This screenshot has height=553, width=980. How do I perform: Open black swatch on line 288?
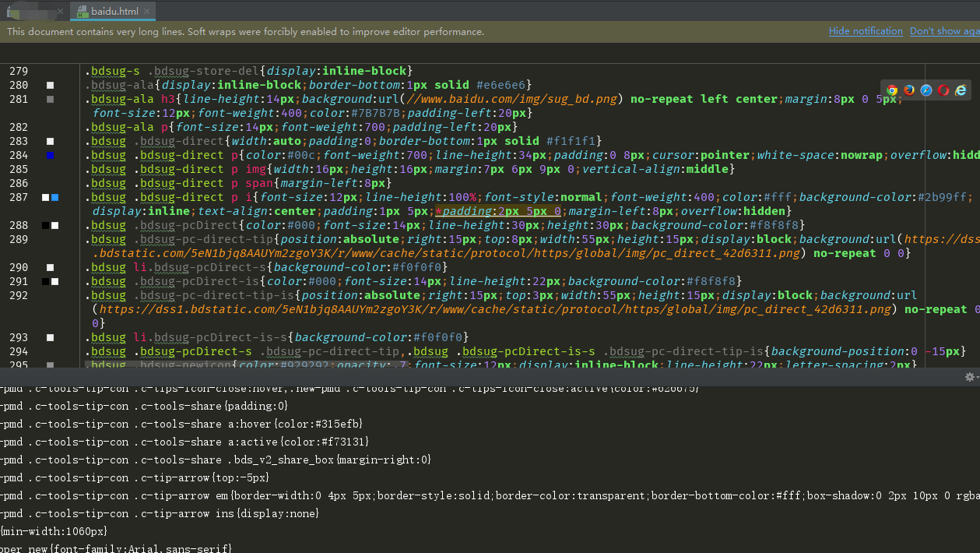46,225
